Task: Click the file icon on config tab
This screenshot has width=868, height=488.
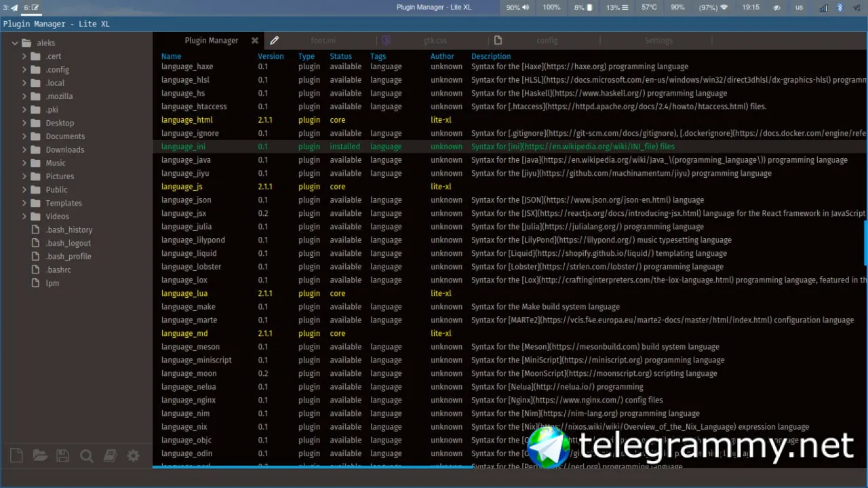Action: pos(498,41)
